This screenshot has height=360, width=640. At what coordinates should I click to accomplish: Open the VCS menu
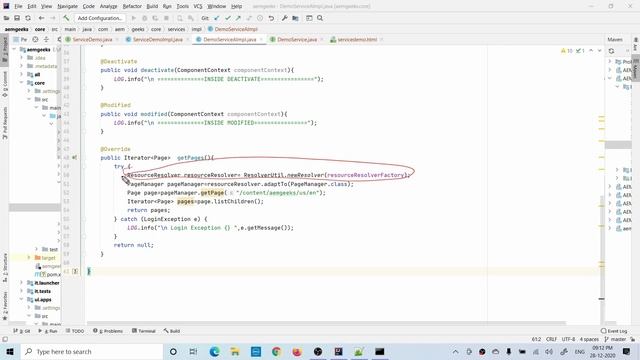tap(198, 6)
